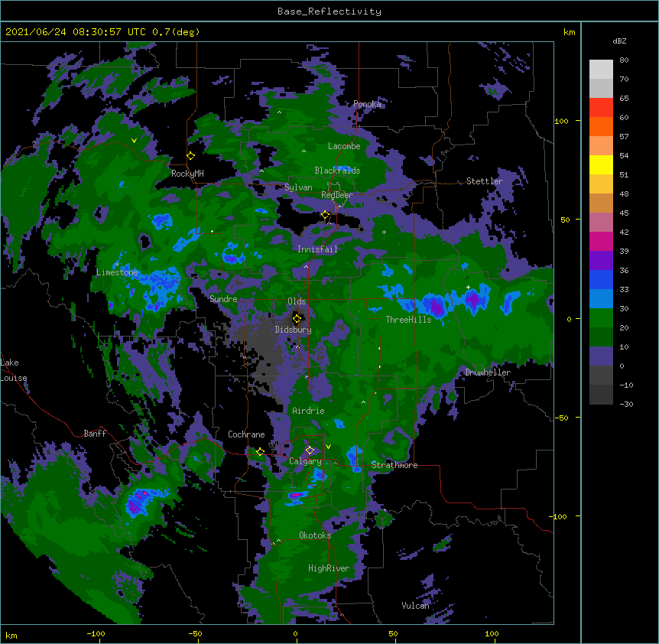
Task: Click the 50 tick label on bottom axis
Action: pyautogui.click(x=393, y=633)
